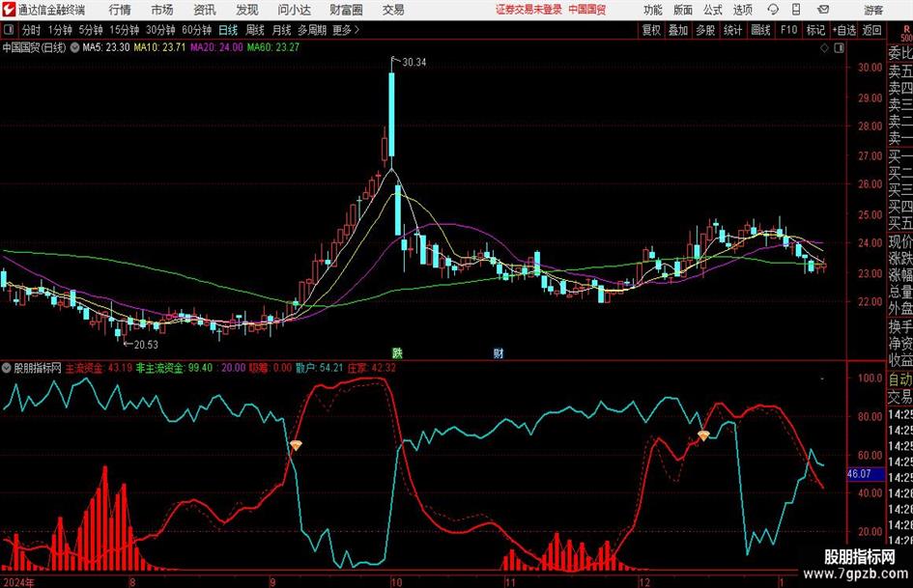913x588 pixels.
Task: Select the 15分钟 period
Action: pyautogui.click(x=125, y=30)
